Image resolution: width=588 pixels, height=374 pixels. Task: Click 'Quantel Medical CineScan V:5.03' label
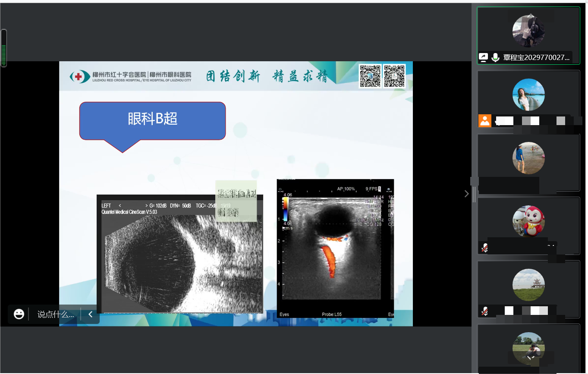[x=129, y=212]
